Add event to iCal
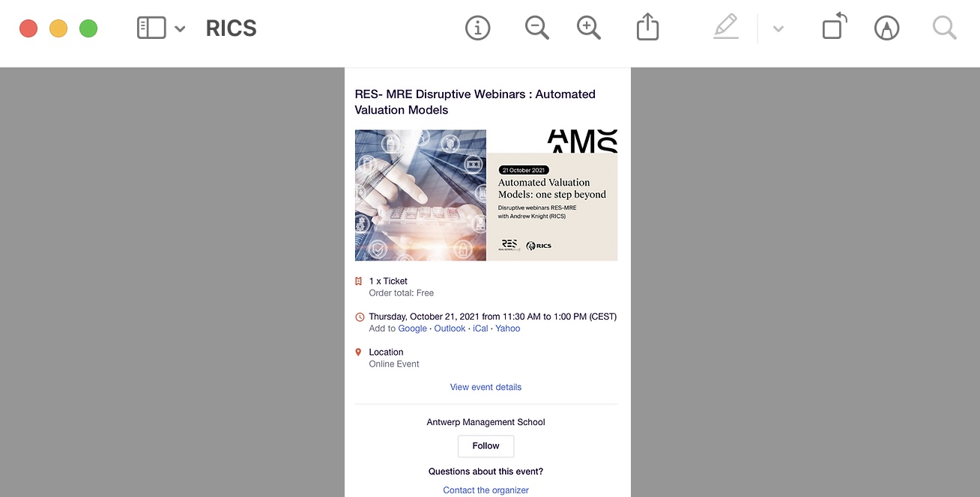 (x=480, y=329)
